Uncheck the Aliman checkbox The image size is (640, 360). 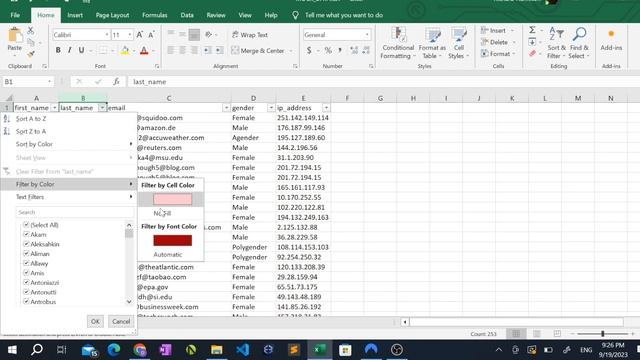(x=26, y=253)
